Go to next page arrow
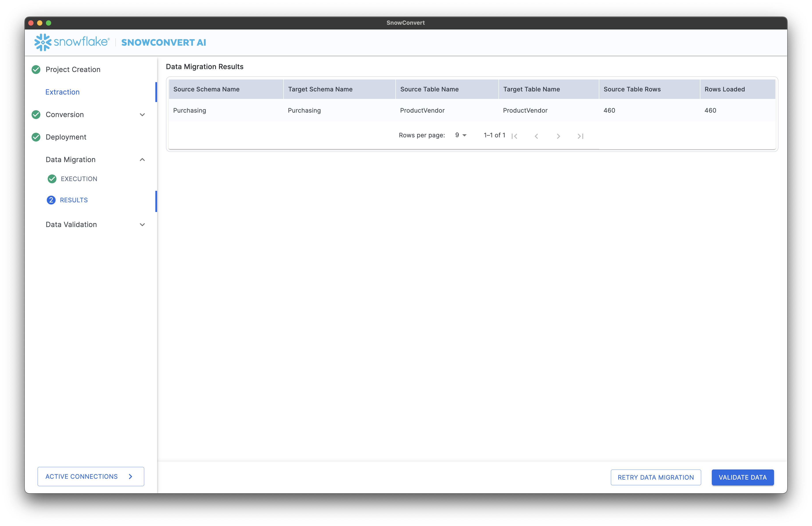This screenshot has height=526, width=812. (x=558, y=136)
